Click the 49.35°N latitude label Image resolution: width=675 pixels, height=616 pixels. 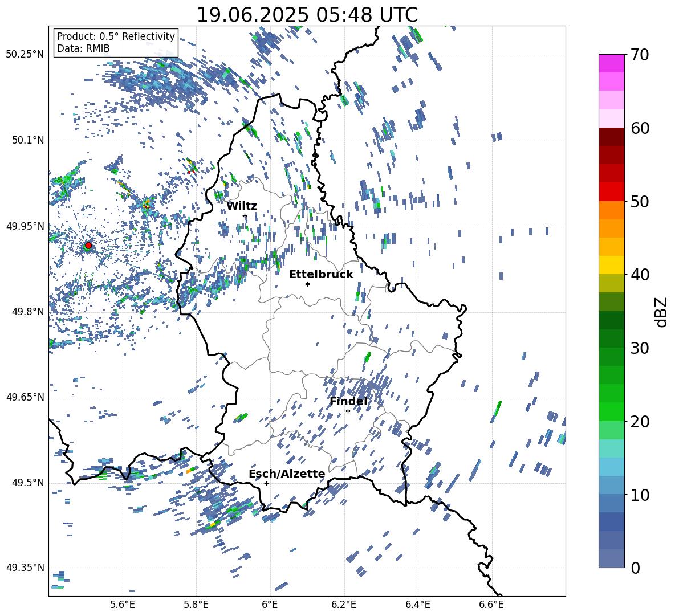(x=25, y=568)
